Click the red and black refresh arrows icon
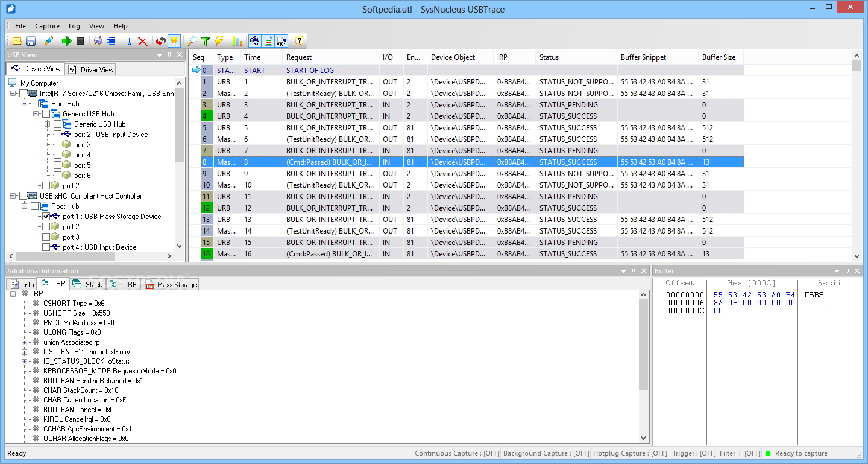Viewport: 868px width, 464px height. [160, 41]
